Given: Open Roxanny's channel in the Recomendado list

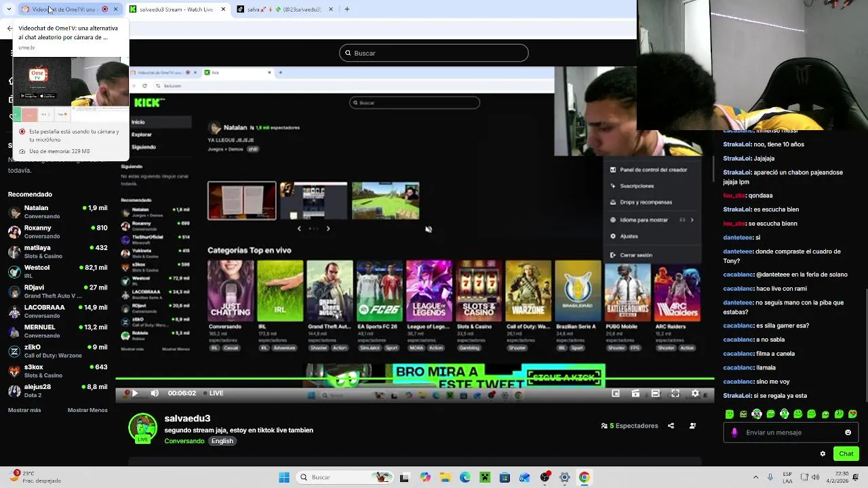Looking at the screenshot, I should click(x=58, y=232).
